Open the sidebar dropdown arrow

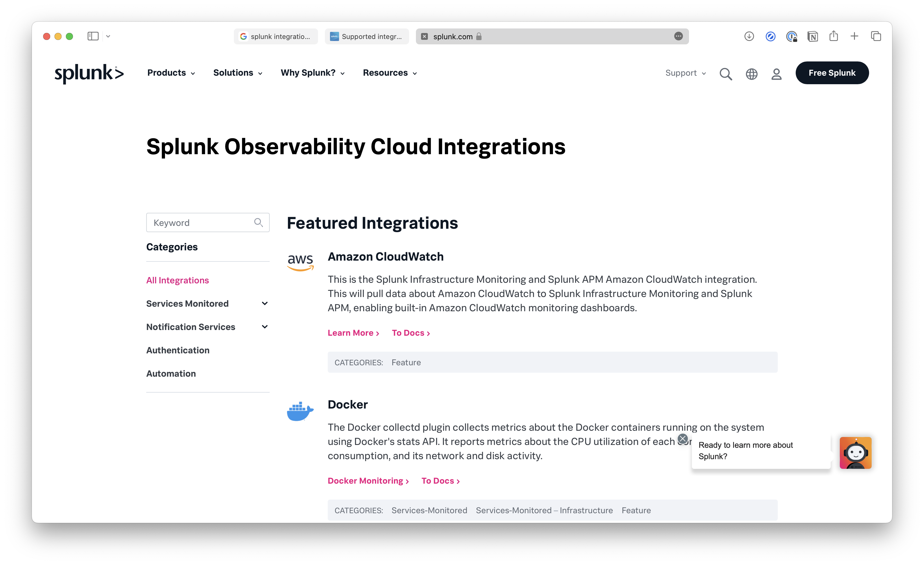pos(108,36)
